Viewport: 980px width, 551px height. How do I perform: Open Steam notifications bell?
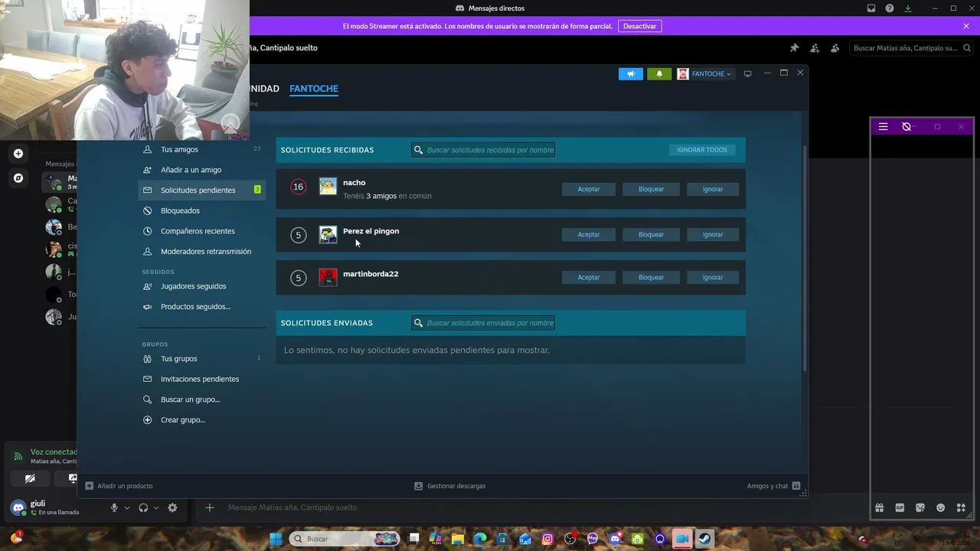(659, 73)
